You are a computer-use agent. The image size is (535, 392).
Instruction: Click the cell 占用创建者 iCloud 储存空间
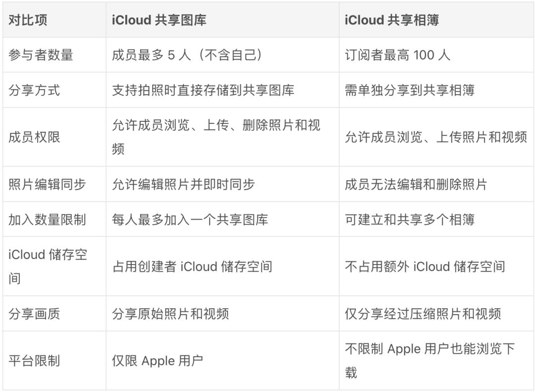(222, 266)
